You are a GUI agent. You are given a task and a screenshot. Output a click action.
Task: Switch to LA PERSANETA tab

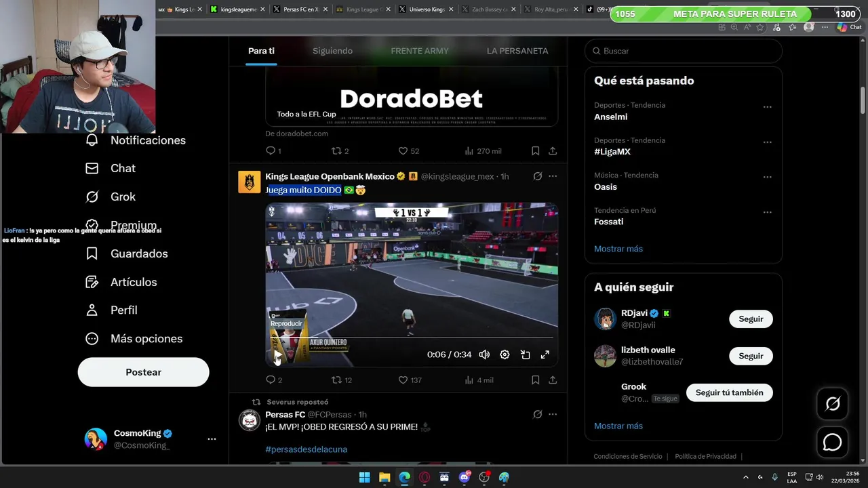point(517,51)
